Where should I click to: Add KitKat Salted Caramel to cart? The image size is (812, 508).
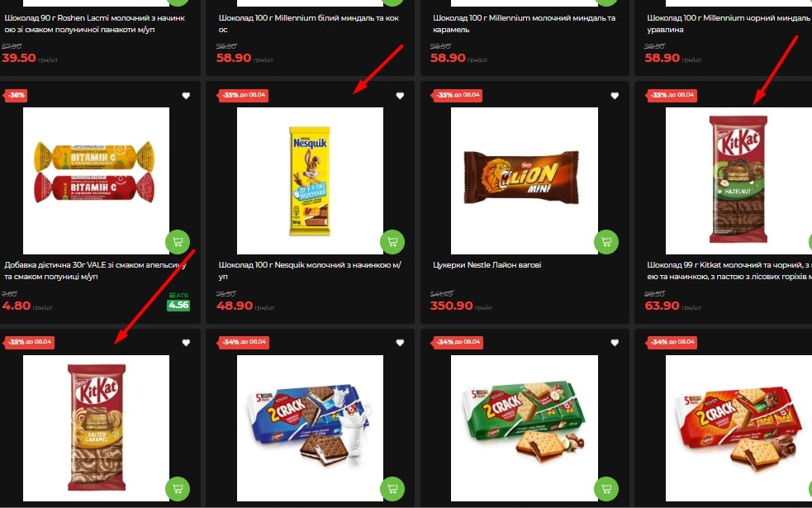[x=178, y=489]
